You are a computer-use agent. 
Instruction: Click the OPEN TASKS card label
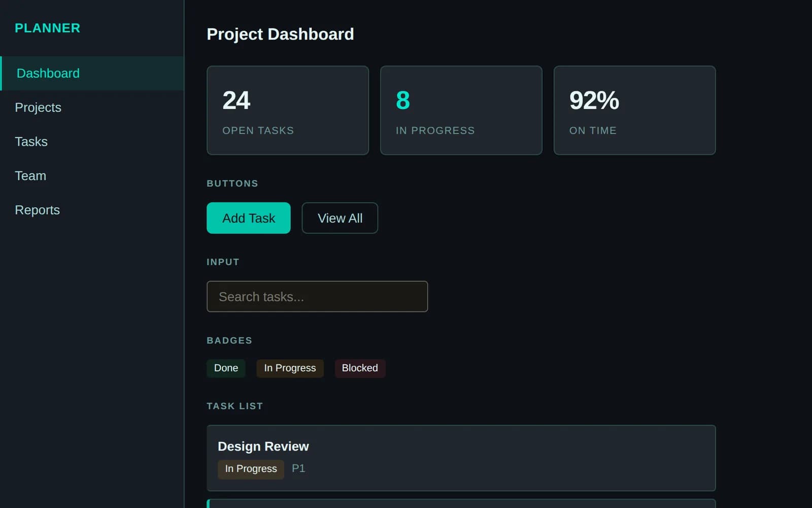258,131
